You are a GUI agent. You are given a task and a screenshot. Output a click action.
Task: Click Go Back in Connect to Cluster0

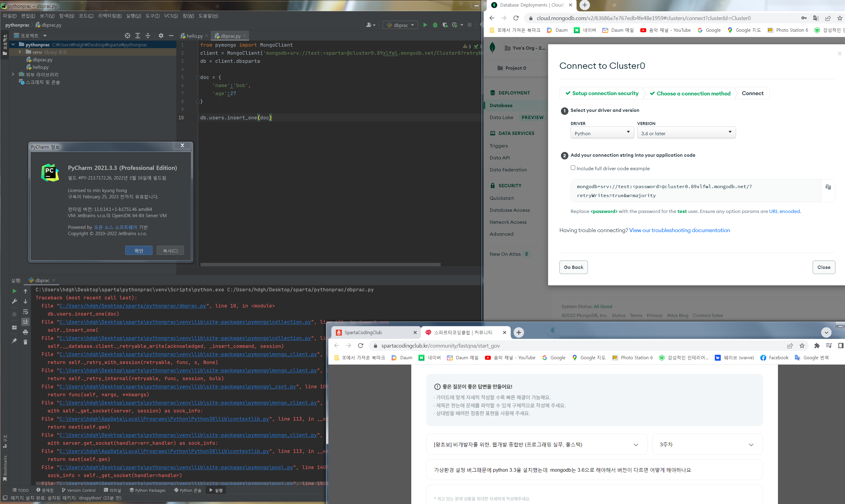click(x=574, y=267)
